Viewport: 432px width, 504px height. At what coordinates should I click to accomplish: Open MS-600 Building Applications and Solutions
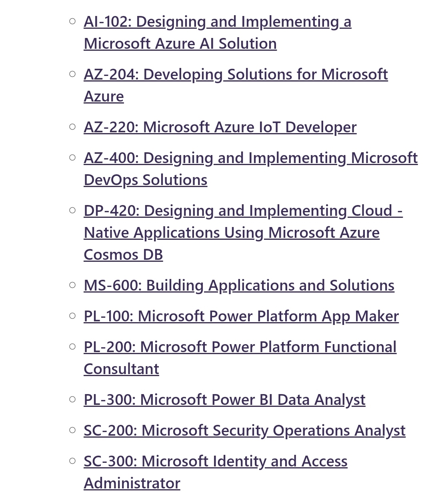pyautogui.click(x=239, y=286)
